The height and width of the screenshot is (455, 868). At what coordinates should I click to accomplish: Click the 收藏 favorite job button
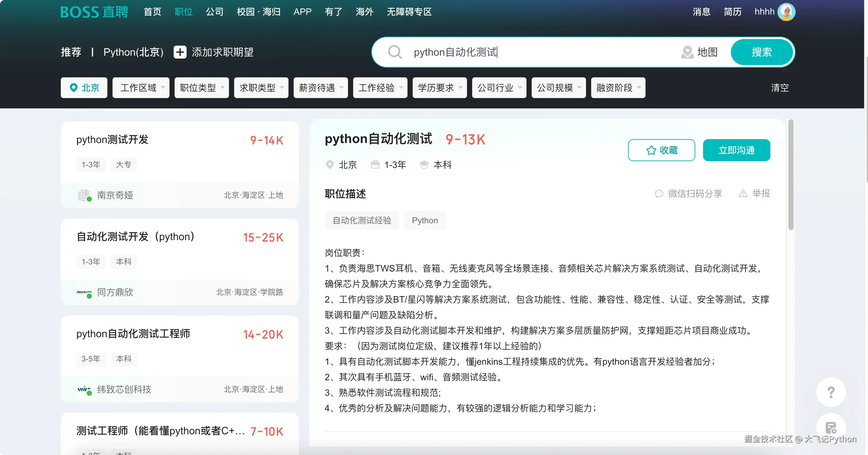tap(661, 150)
